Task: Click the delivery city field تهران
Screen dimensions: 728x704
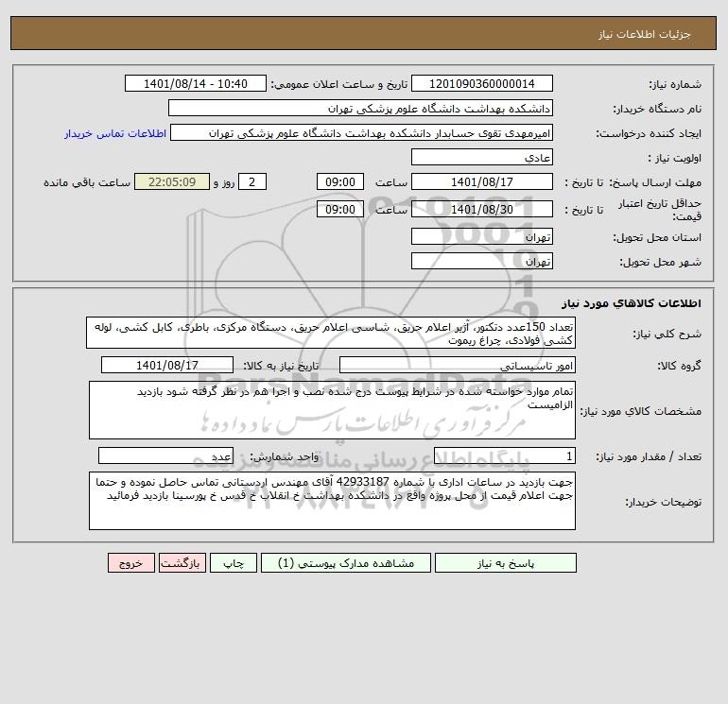Action: pos(482,261)
